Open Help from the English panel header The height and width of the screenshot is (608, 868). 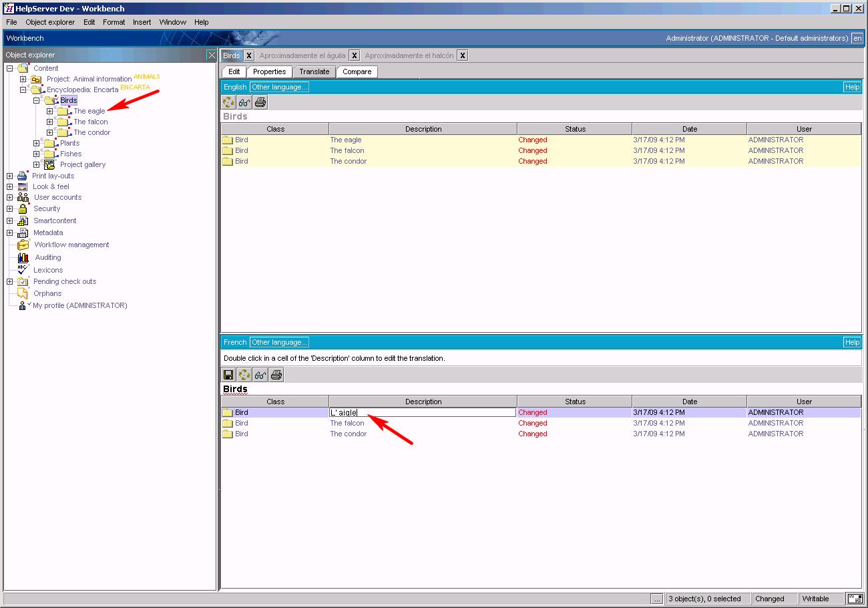click(x=852, y=86)
